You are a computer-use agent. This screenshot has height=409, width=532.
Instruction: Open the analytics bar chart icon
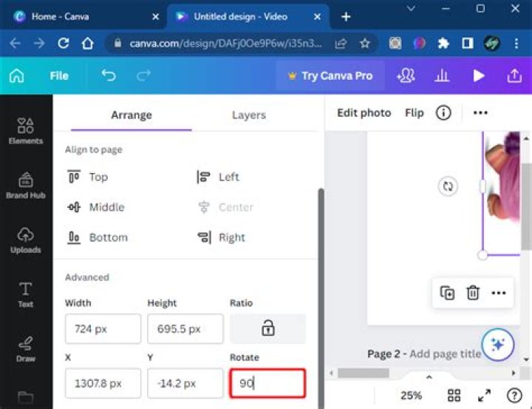pos(442,75)
